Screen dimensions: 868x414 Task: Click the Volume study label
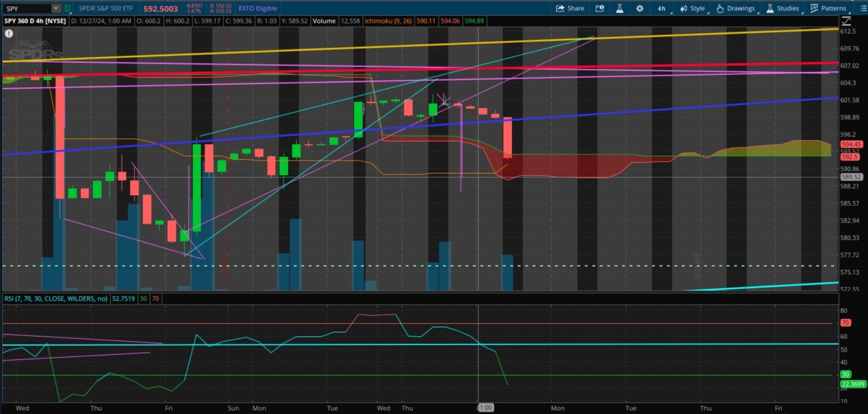[x=324, y=21]
